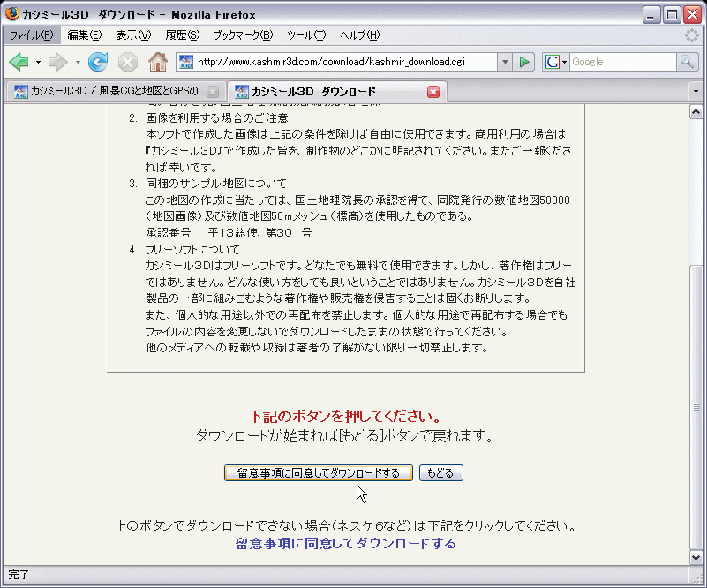Screen dimensions: 707x588
Task: Click 留意事項に同意してダウンロードする button
Action: (x=319, y=472)
